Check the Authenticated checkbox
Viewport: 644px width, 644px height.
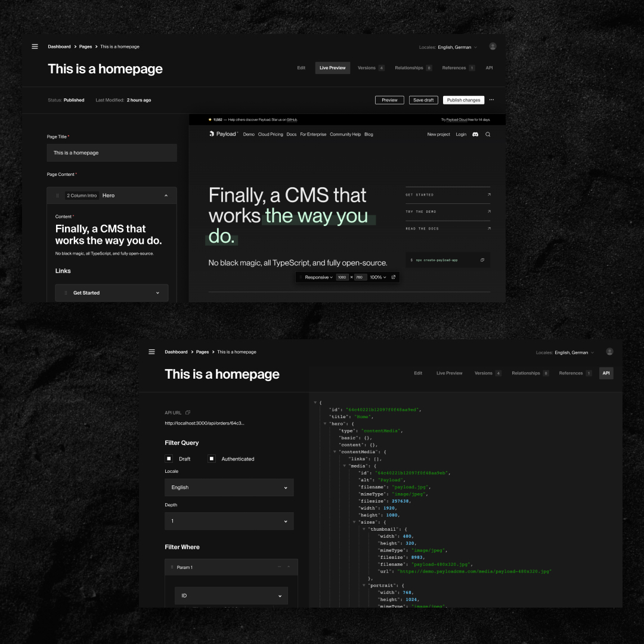point(212,459)
